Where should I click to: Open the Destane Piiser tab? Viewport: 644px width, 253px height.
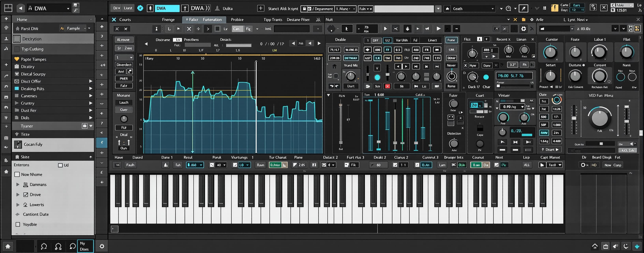click(298, 20)
